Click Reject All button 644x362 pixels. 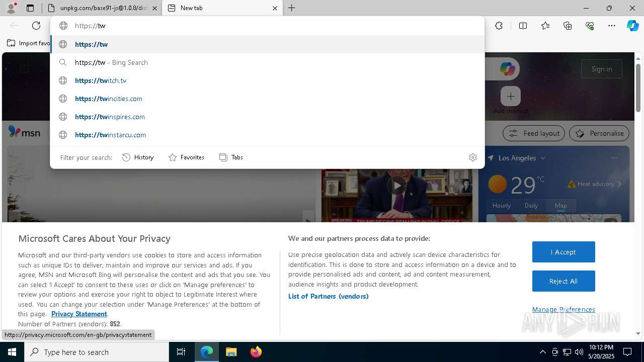coord(563,281)
